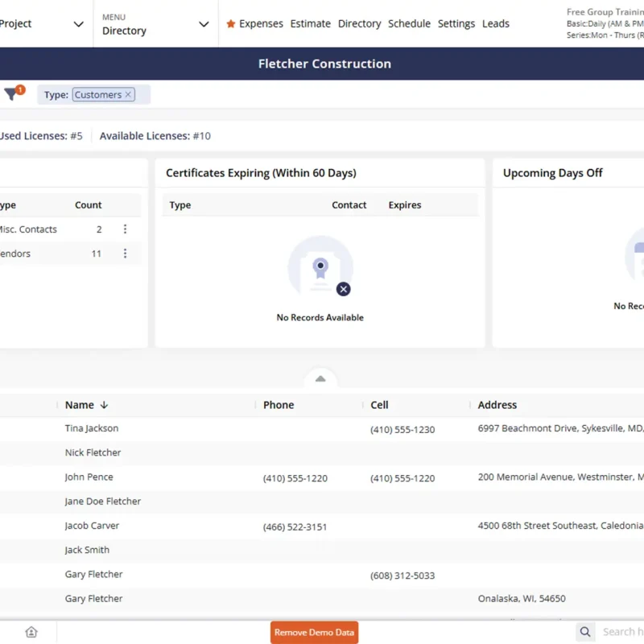Open options menu for Vendors row
644x644 pixels.
pyautogui.click(x=125, y=254)
